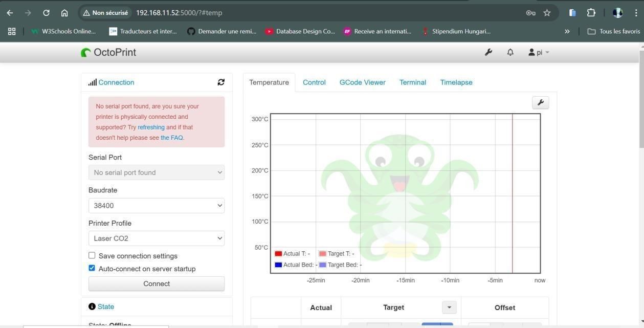Open the GCode Viewer tab

(363, 82)
